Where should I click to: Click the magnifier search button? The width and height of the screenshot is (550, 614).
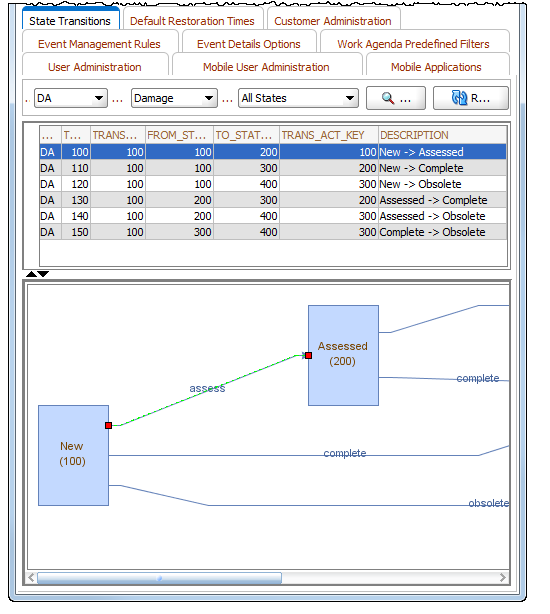pyautogui.click(x=395, y=98)
